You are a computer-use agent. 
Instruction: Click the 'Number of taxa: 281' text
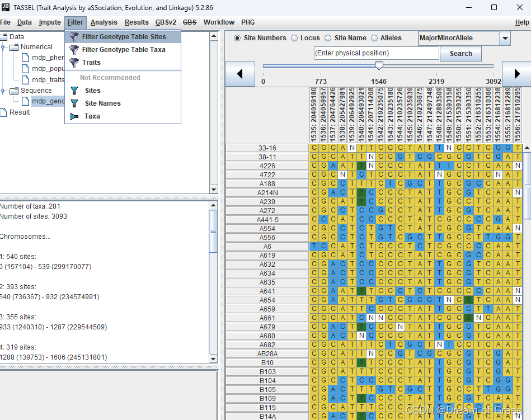[x=30, y=206]
